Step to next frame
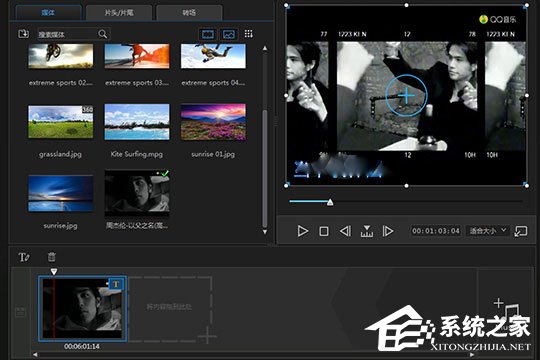The image size is (540, 360). (x=388, y=231)
